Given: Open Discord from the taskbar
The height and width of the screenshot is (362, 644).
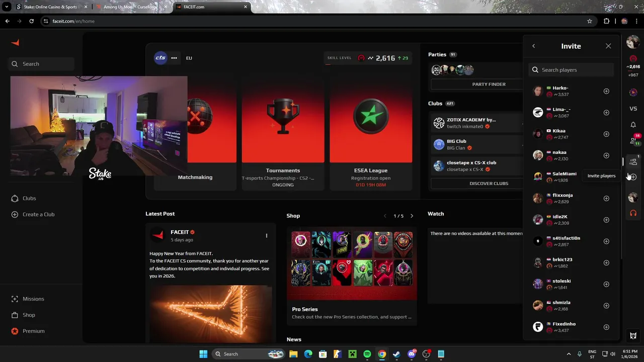Looking at the screenshot, I should 412,354.
